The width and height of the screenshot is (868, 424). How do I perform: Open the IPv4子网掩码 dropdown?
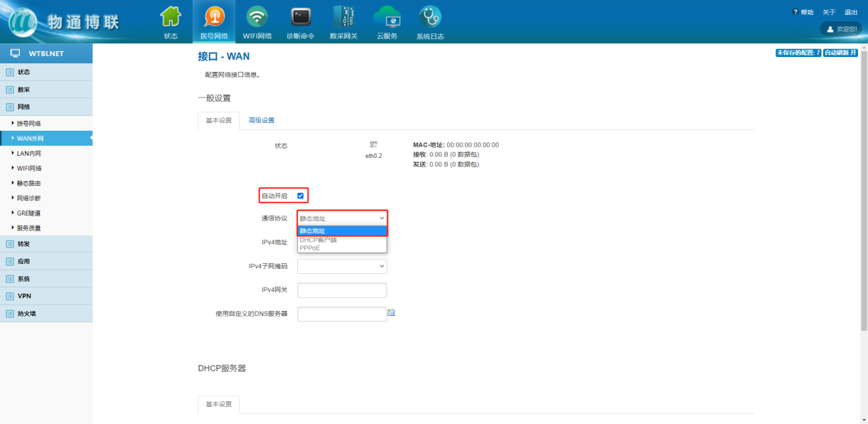[x=341, y=266]
